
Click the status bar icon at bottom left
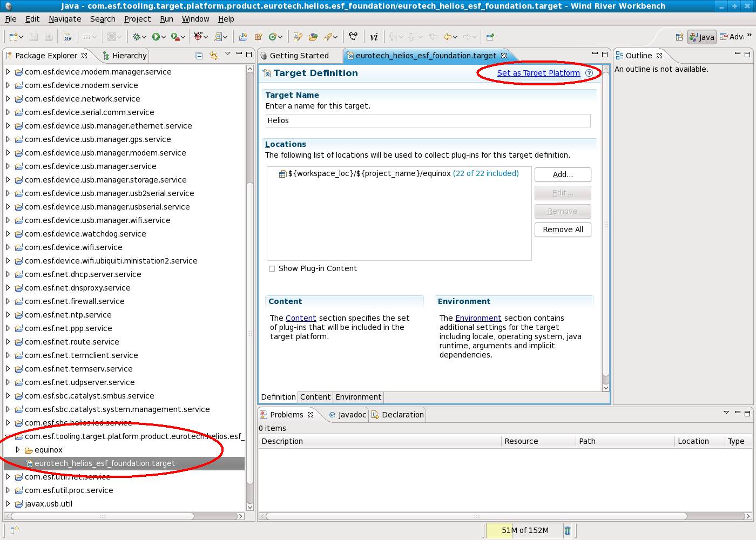pos(15,530)
